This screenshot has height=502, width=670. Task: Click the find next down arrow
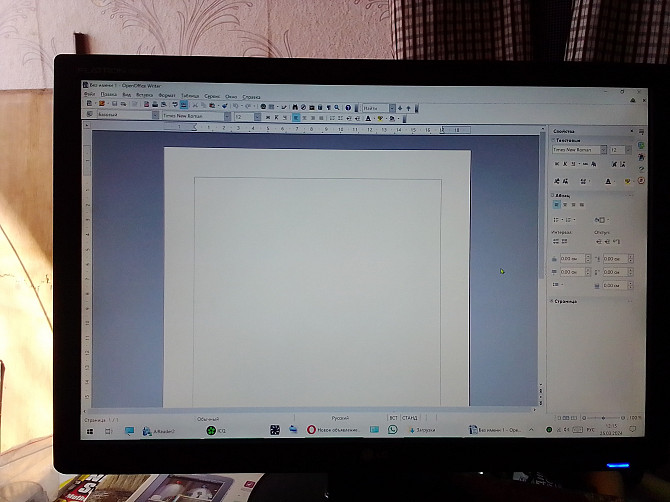pyautogui.click(x=400, y=109)
